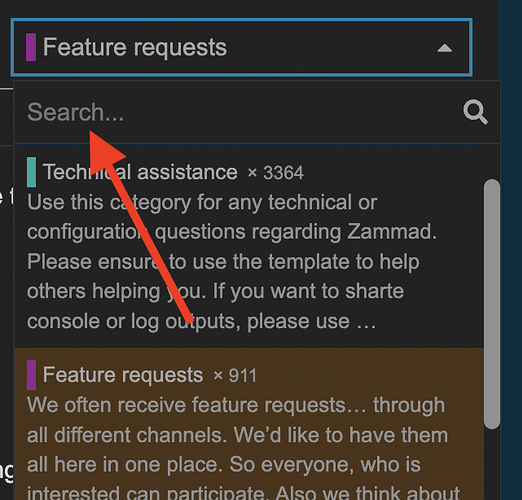
Task: Open the Feature requests category combo box
Action: 242,47
